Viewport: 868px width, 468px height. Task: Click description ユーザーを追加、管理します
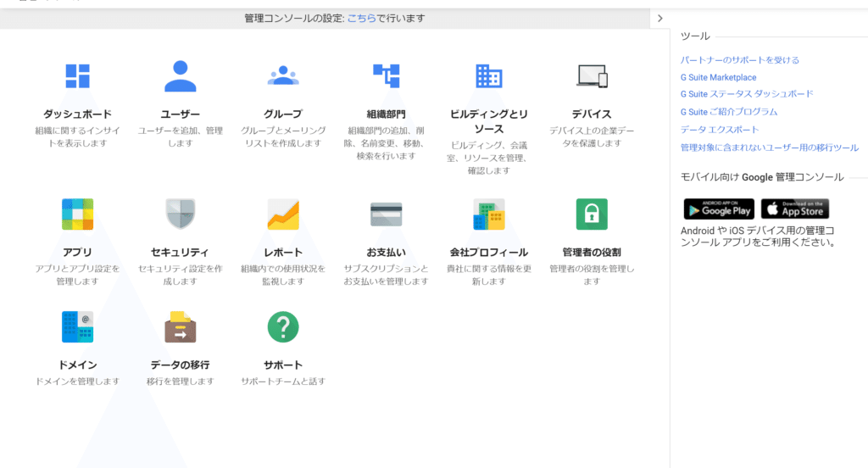[180, 136]
